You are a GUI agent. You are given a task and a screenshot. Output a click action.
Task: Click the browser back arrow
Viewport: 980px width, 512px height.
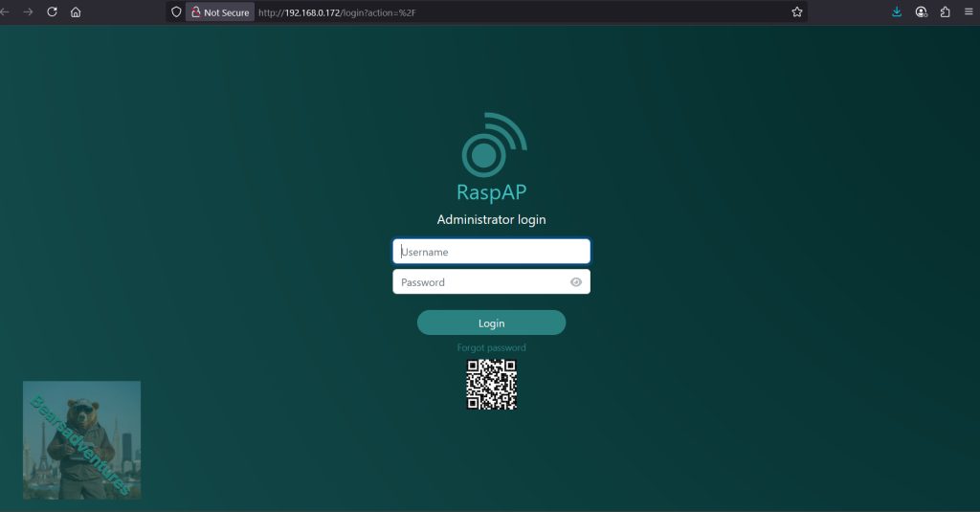(x=4, y=11)
